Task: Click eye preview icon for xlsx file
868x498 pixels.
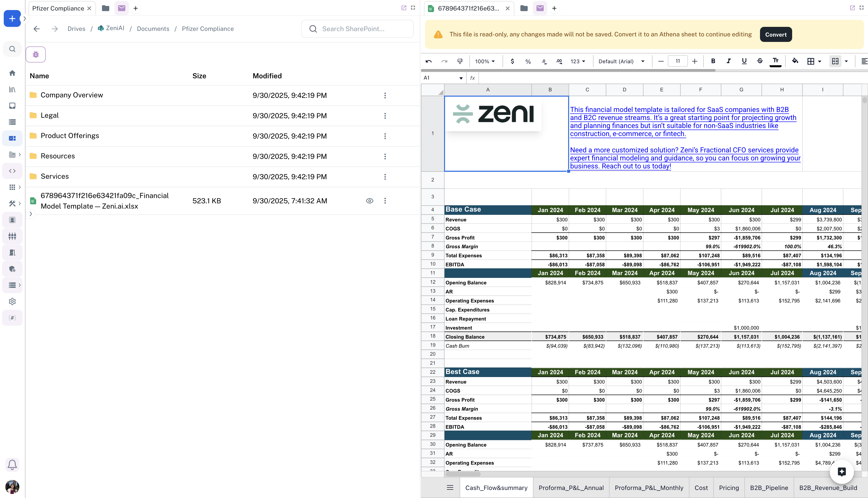Action: [369, 201]
